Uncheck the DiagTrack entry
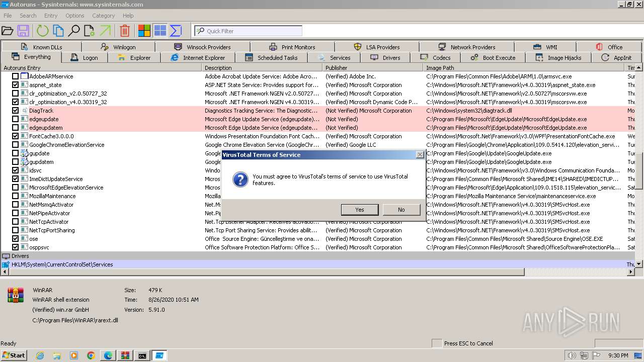The image size is (644, 362). (x=15, y=111)
